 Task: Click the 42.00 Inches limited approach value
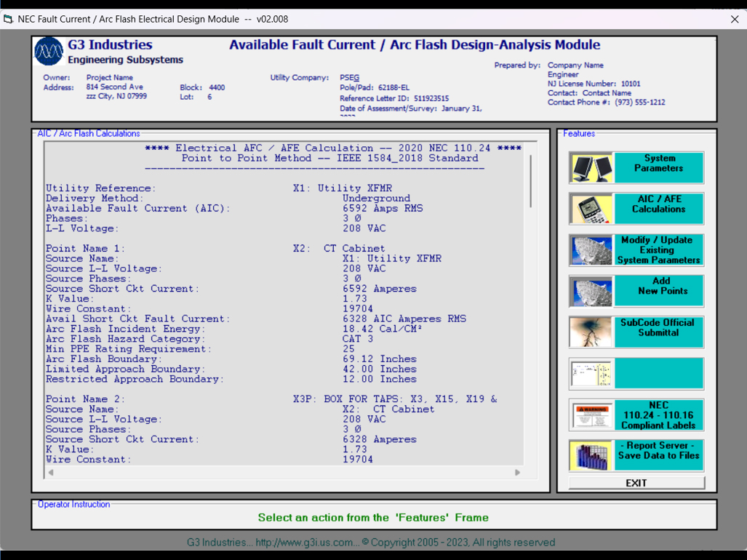pos(379,369)
